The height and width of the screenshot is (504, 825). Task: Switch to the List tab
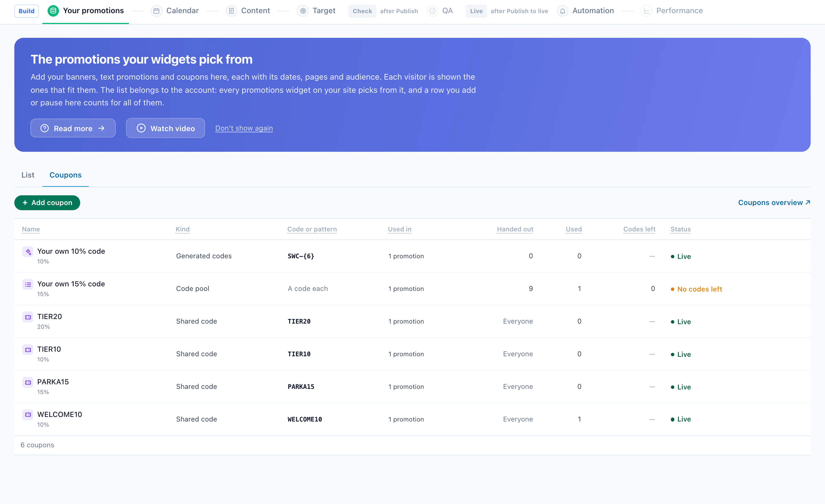click(x=28, y=175)
